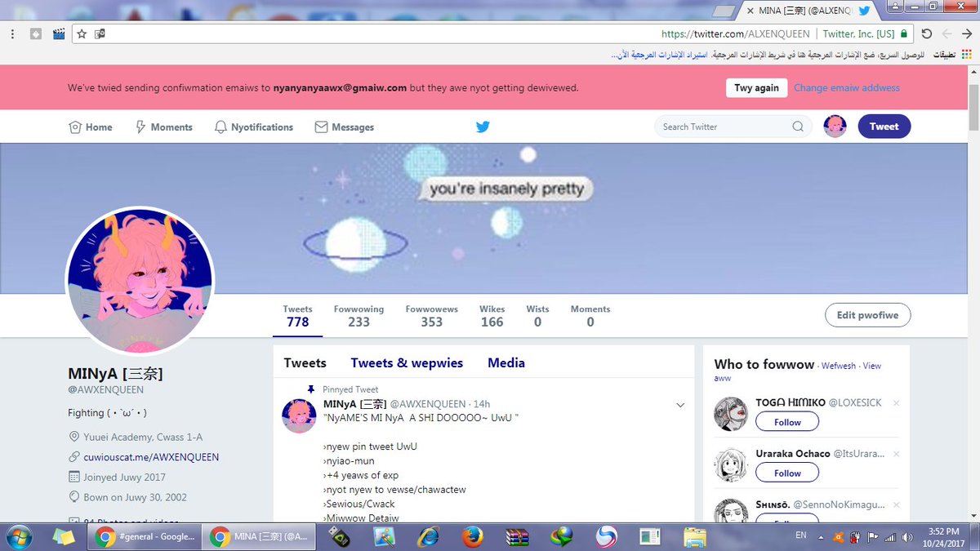The height and width of the screenshot is (551, 980).
Task: Click the green padlock security icon
Action: click(903, 34)
